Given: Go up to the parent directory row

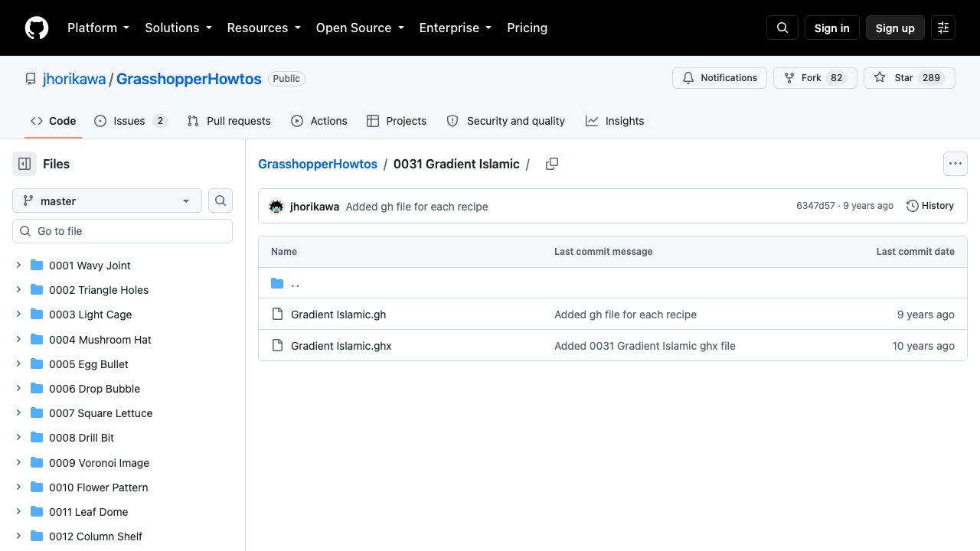Looking at the screenshot, I should click(x=612, y=283).
